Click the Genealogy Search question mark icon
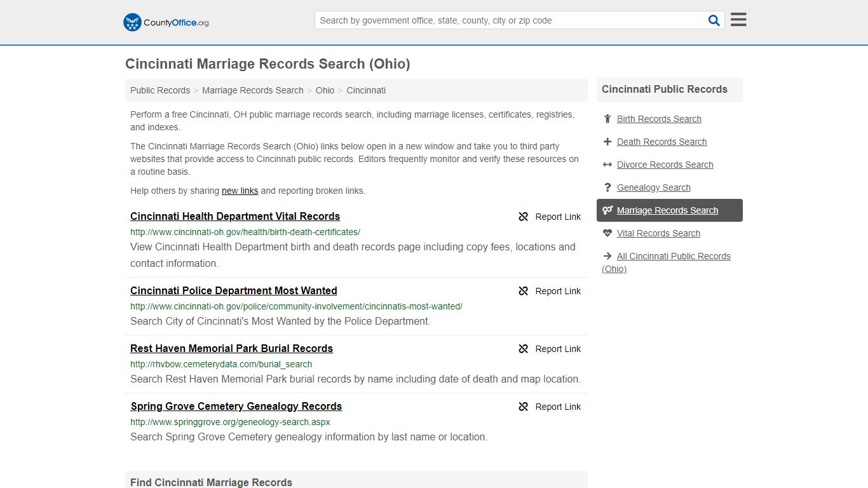Image resolution: width=868 pixels, height=488 pixels. point(607,187)
